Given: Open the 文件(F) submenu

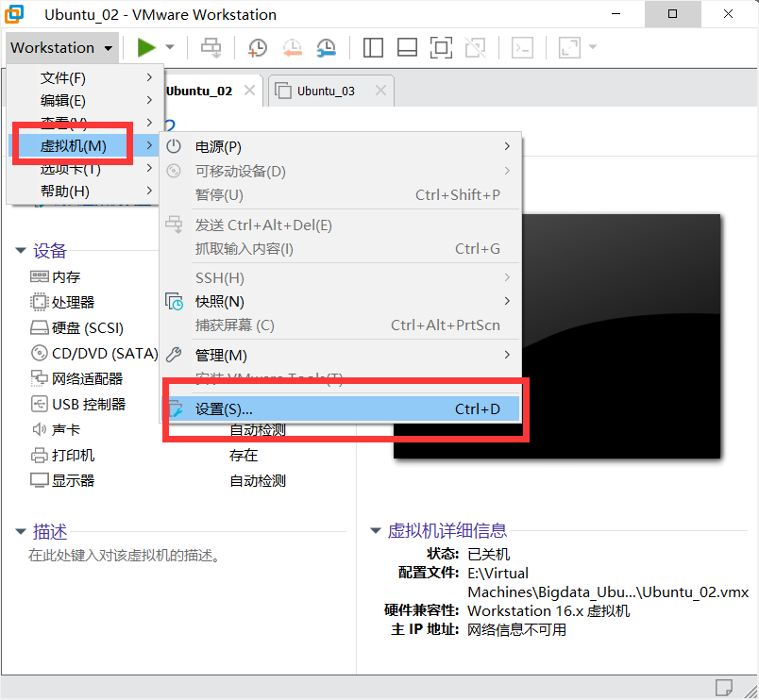Looking at the screenshot, I should pos(83,77).
